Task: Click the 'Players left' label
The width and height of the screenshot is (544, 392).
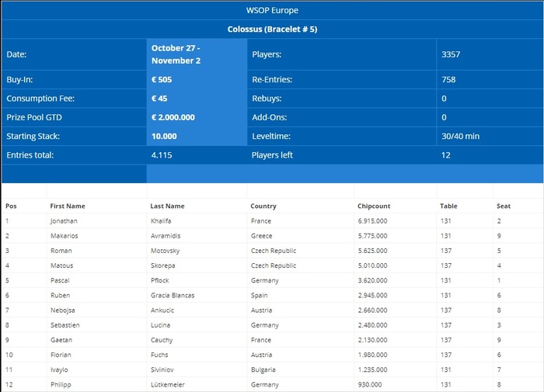Action: (272, 155)
